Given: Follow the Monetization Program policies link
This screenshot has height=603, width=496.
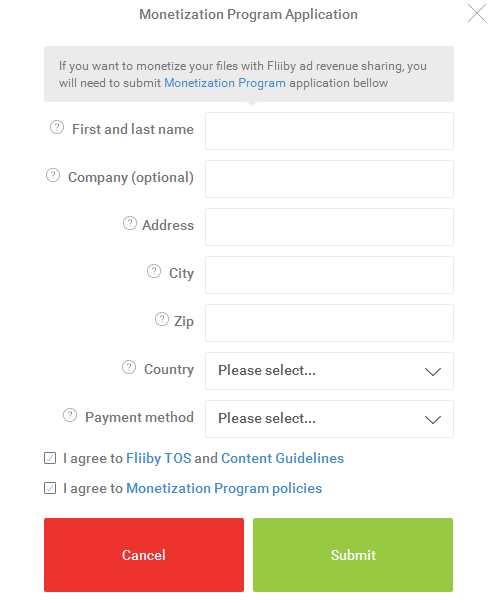Looking at the screenshot, I should tap(224, 488).
